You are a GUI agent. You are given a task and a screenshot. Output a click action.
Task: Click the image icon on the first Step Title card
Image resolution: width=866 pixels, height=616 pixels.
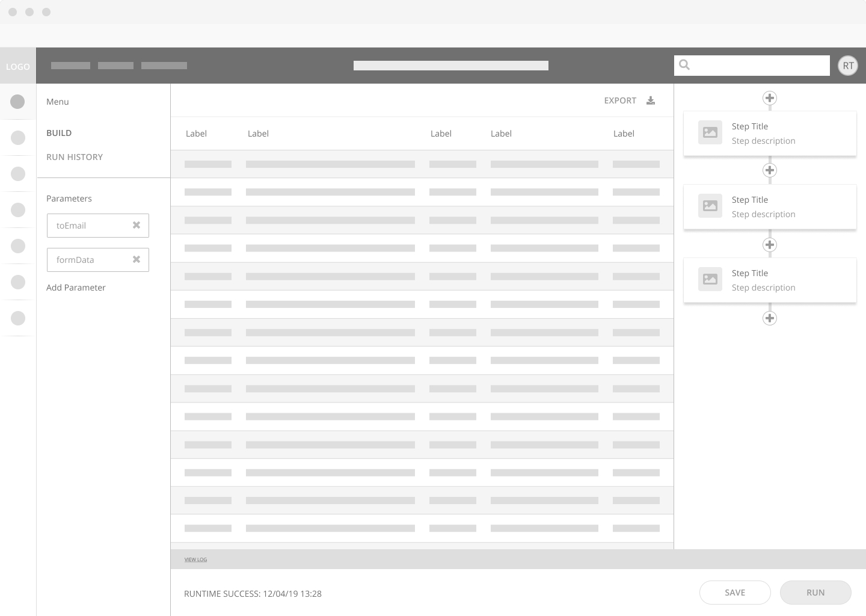pos(710,132)
